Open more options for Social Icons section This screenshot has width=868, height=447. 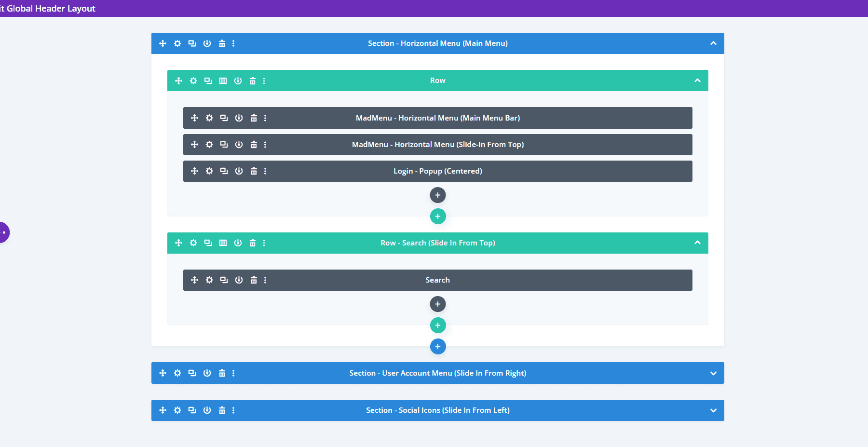point(233,410)
